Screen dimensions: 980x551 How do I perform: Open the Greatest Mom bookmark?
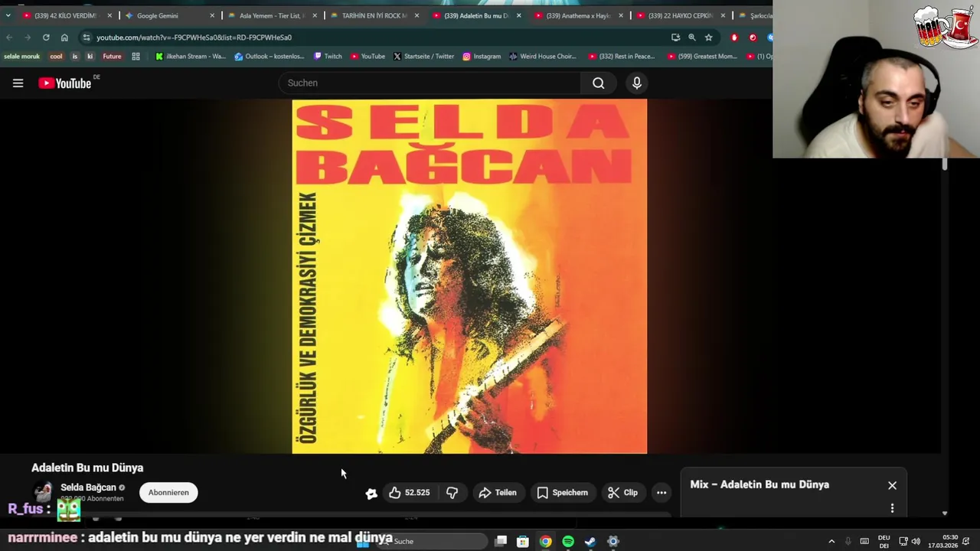(x=702, y=57)
